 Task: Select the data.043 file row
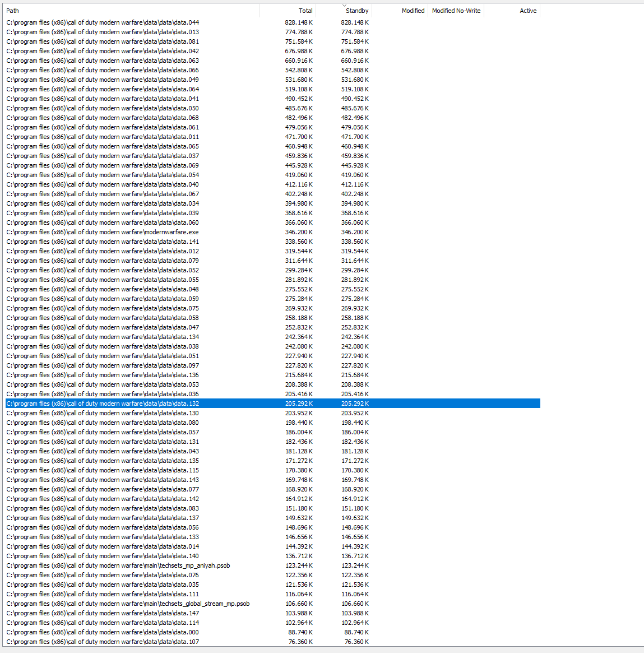pyautogui.click(x=273, y=451)
